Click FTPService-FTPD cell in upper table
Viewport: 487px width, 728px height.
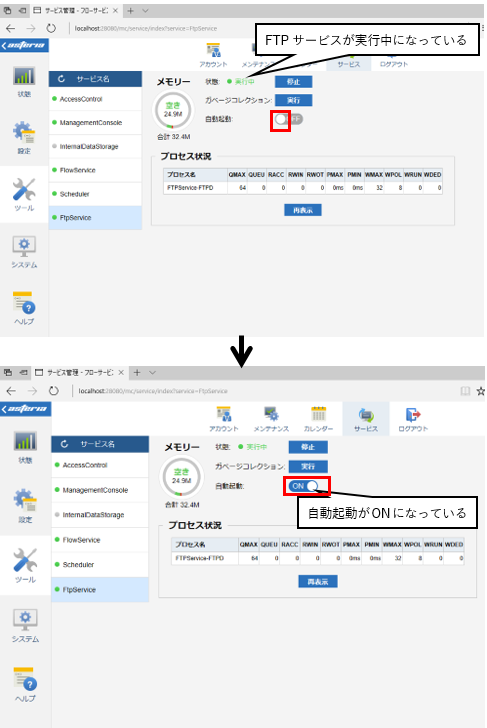tap(195, 188)
